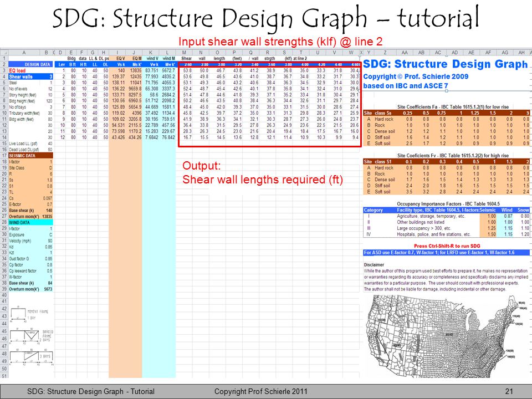Click the Bldg width (feet) label
Image resolution: width=532 pixels, height=399 pixels.
22,120
